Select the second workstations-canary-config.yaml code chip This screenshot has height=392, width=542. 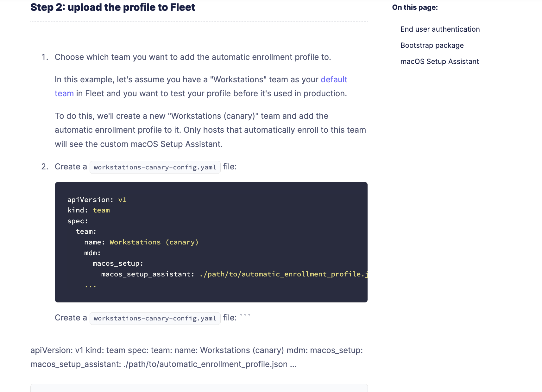click(x=155, y=318)
